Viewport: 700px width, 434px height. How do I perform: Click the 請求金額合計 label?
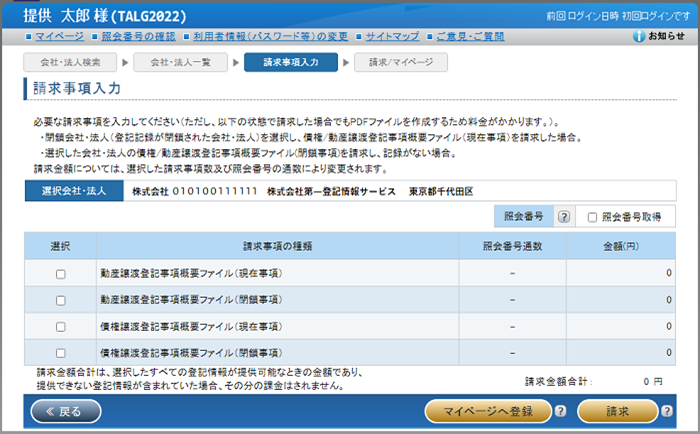[558, 382]
